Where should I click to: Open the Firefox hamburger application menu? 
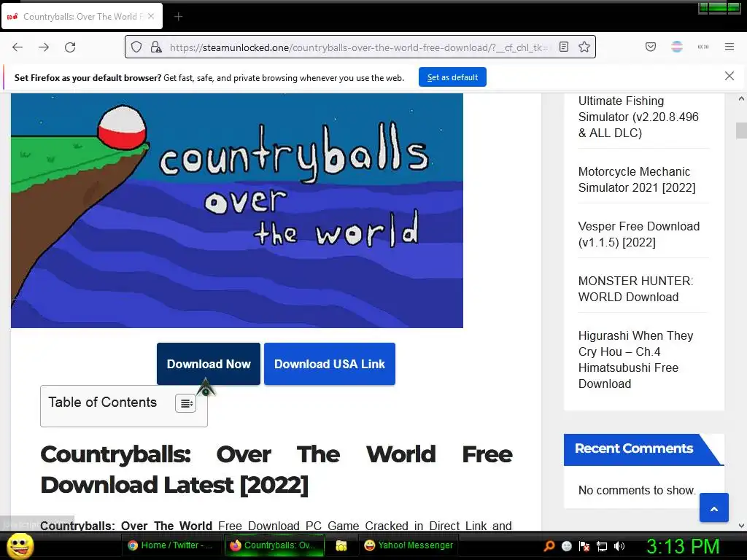[x=729, y=47]
